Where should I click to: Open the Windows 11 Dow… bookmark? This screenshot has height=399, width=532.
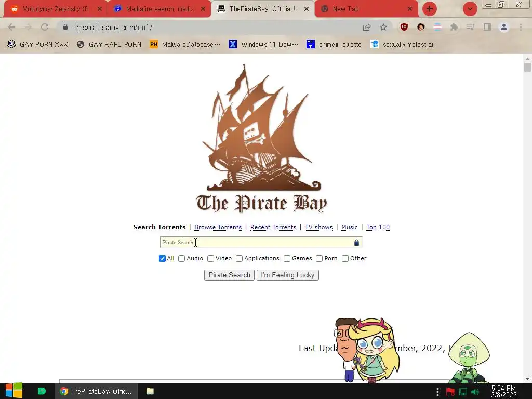tap(263, 45)
